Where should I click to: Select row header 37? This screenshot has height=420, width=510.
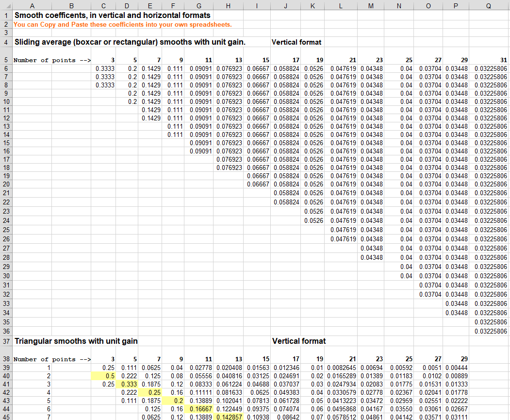[x=6, y=341]
